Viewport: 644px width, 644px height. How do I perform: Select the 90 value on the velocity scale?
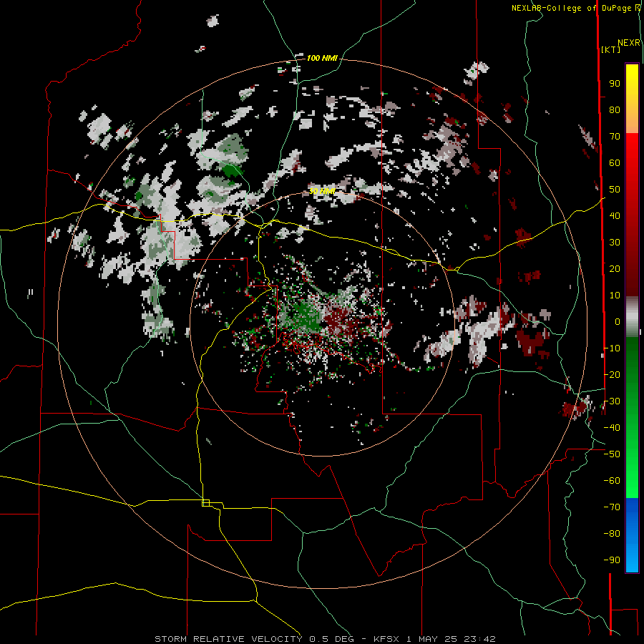tap(615, 84)
